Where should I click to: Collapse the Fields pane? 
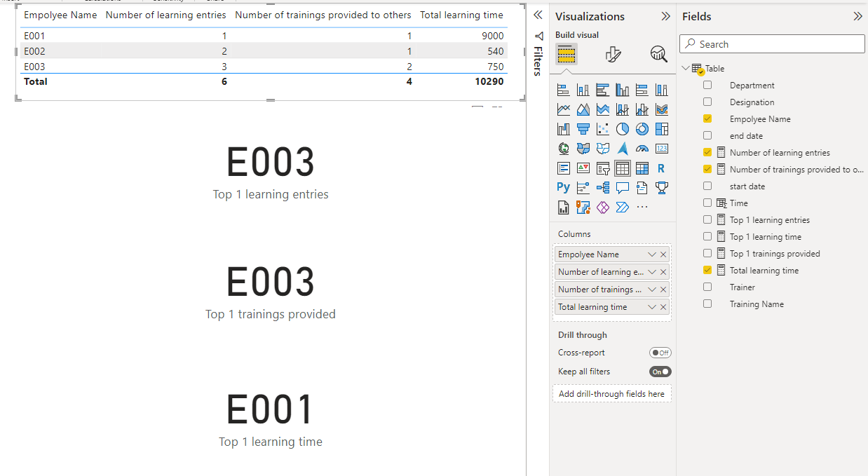pos(857,16)
